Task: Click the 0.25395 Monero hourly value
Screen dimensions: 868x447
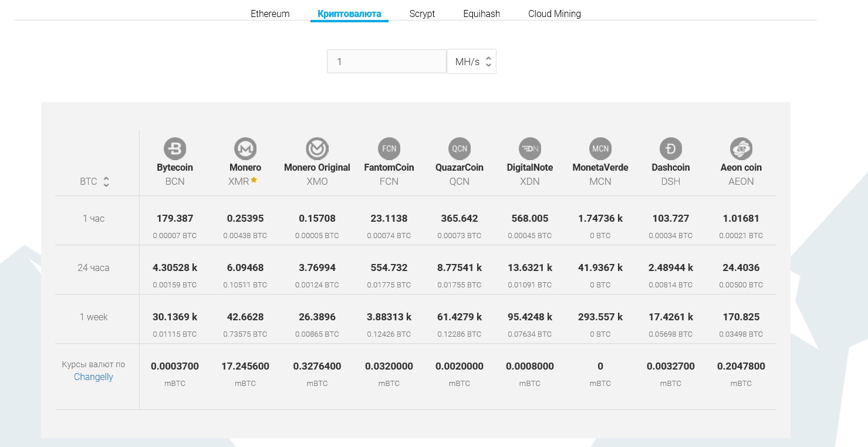Action: (x=245, y=218)
